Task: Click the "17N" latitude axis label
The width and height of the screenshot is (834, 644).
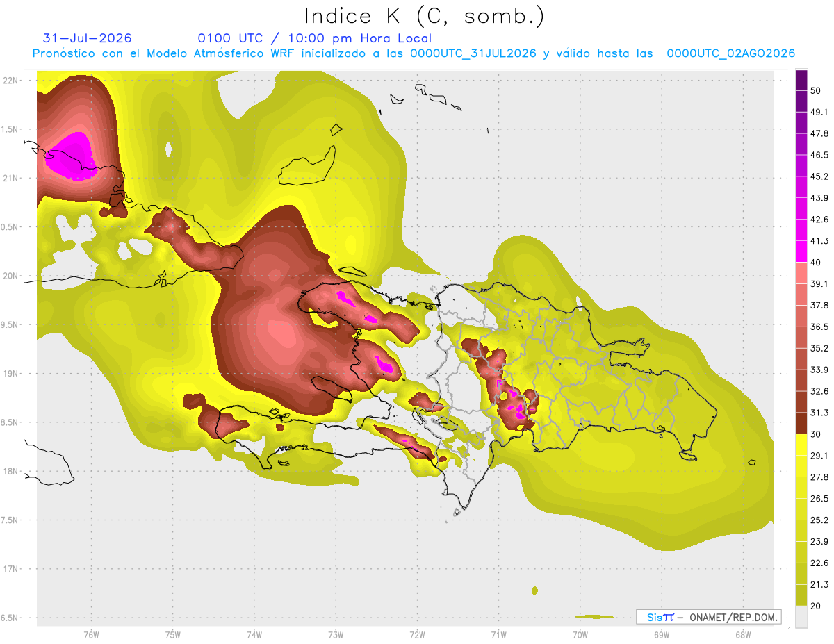Action: [10, 569]
